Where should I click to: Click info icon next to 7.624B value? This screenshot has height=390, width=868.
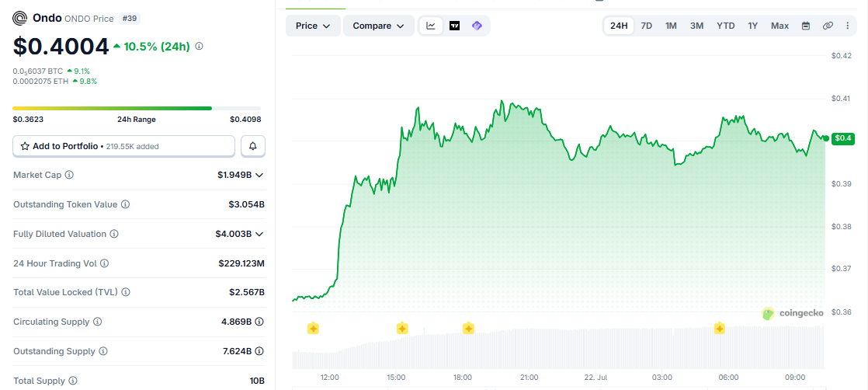tap(259, 351)
